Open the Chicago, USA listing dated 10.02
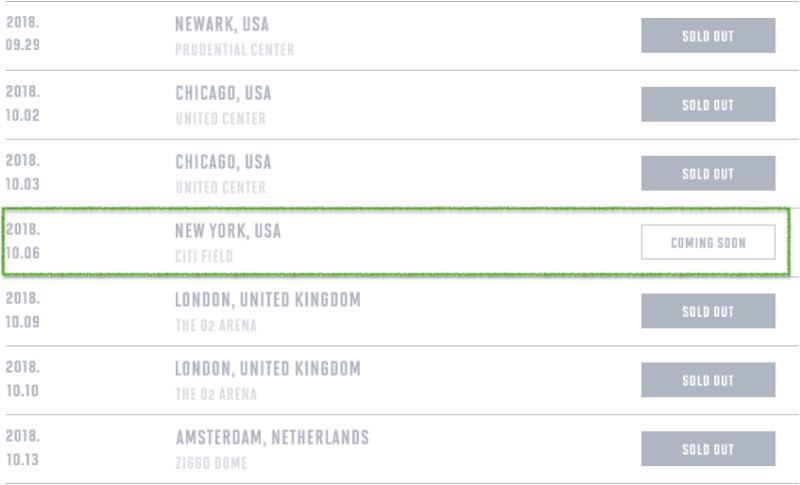 pyautogui.click(x=223, y=93)
